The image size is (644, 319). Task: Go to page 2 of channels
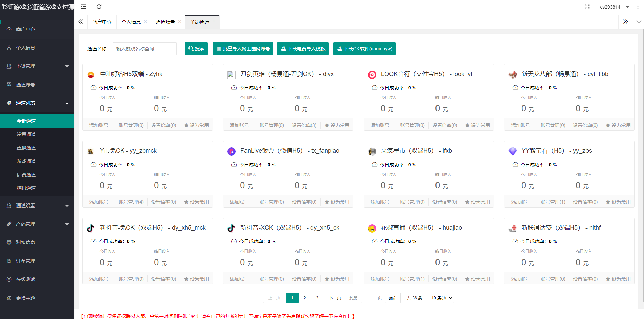[x=305, y=298]
